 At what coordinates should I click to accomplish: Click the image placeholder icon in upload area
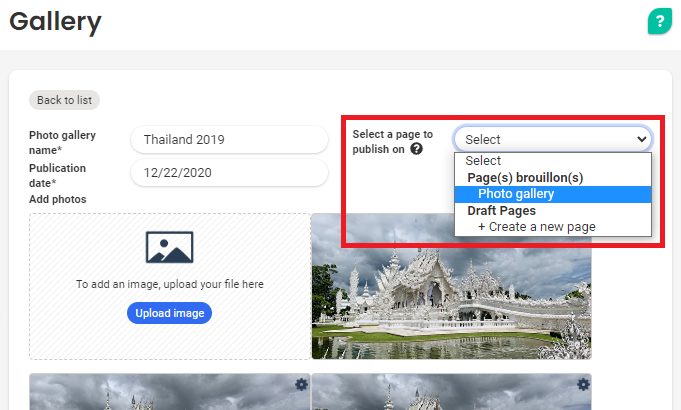click(x=169, y=247)
